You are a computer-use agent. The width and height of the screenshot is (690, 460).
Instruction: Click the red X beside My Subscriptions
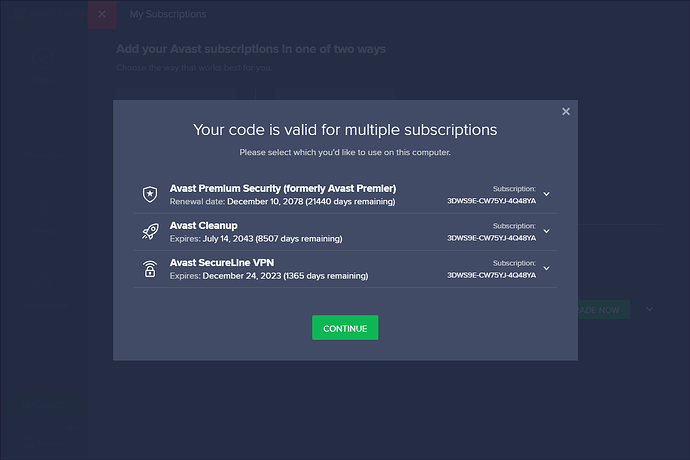102,15
